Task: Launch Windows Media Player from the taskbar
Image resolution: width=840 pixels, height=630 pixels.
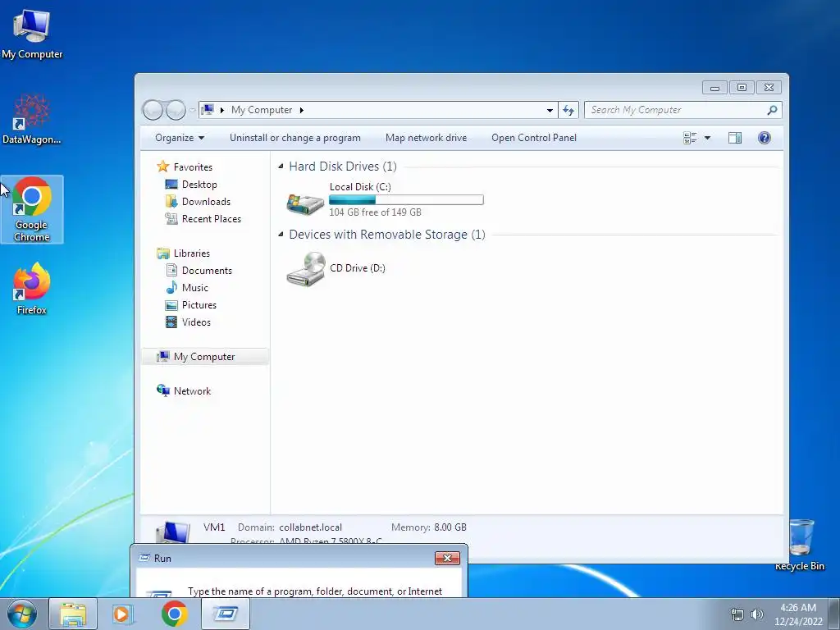Action: point(123,614)
